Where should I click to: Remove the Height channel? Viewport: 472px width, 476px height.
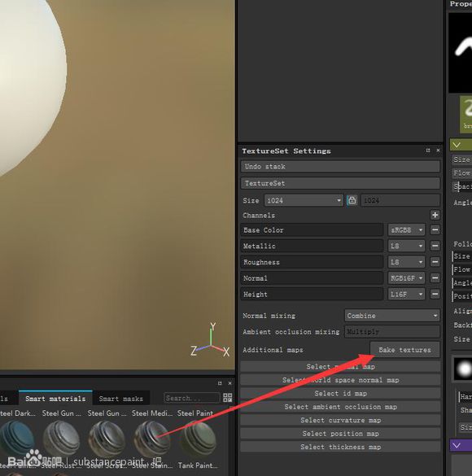435,294
